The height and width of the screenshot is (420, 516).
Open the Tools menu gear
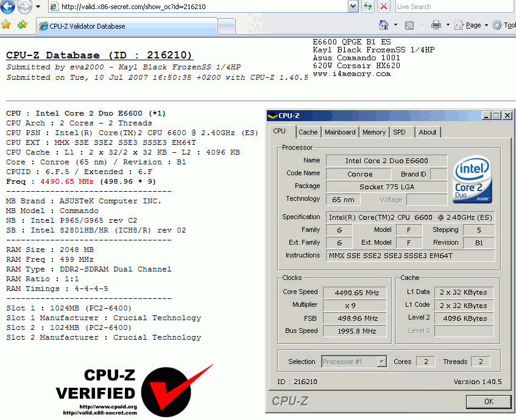click(504, 26)
